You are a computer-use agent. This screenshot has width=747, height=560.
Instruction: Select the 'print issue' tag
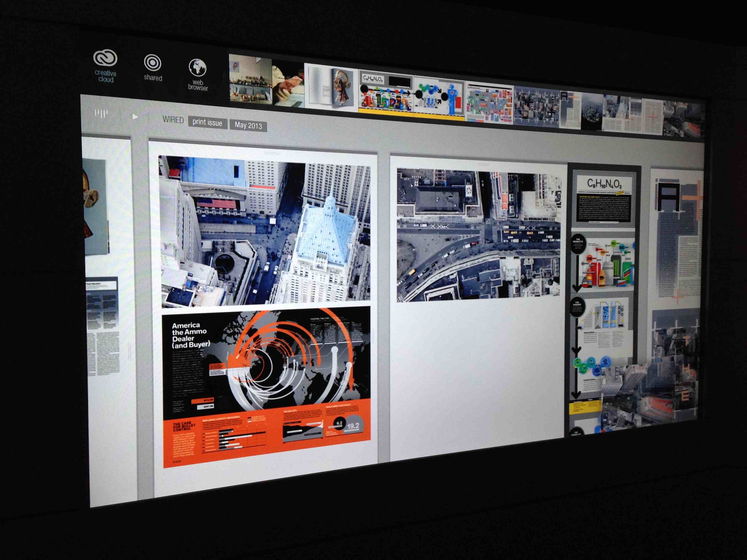[x=207, y=123]
